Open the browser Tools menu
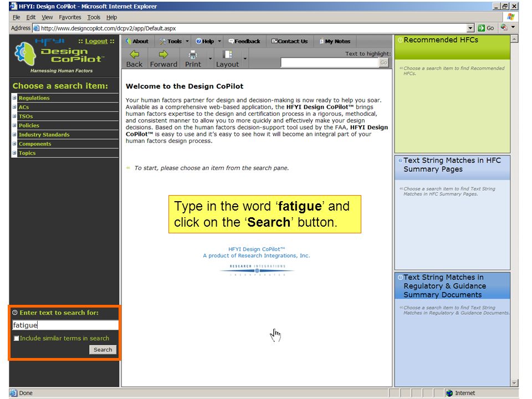Screen dimensions: 532x399 [94, 17]
